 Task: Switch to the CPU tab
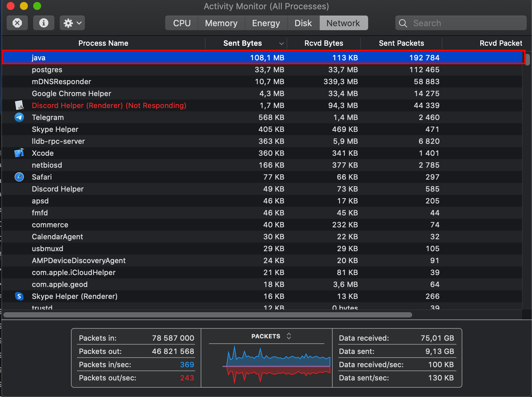click(182, 23)
